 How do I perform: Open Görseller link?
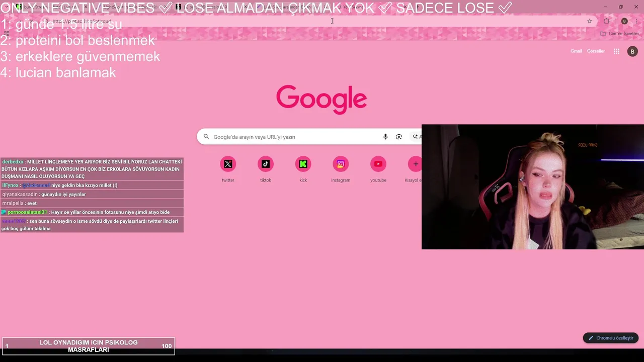[x=596, y=51]
